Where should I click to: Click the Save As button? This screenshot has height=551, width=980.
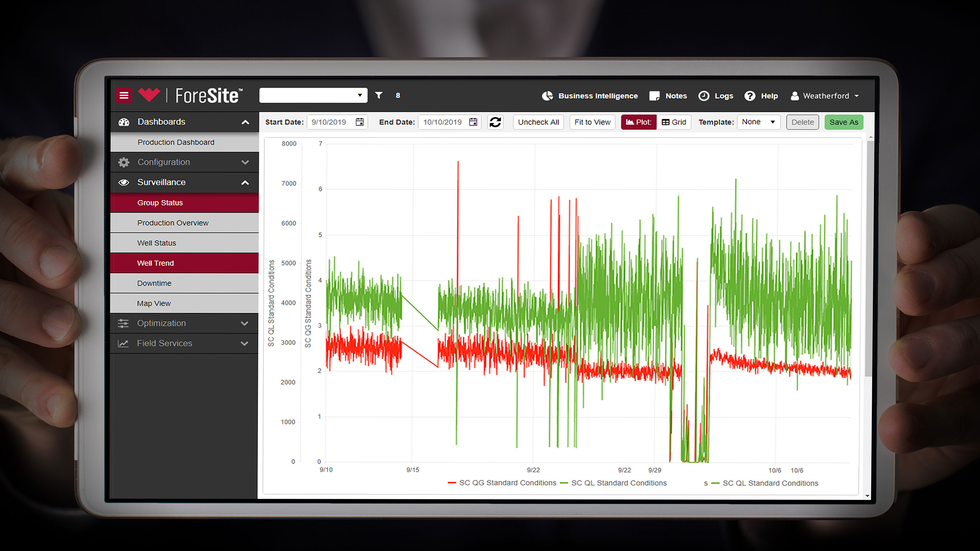844,122
